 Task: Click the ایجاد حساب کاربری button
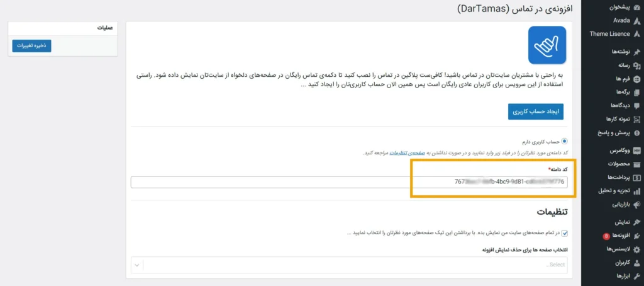tap(536, 112)
